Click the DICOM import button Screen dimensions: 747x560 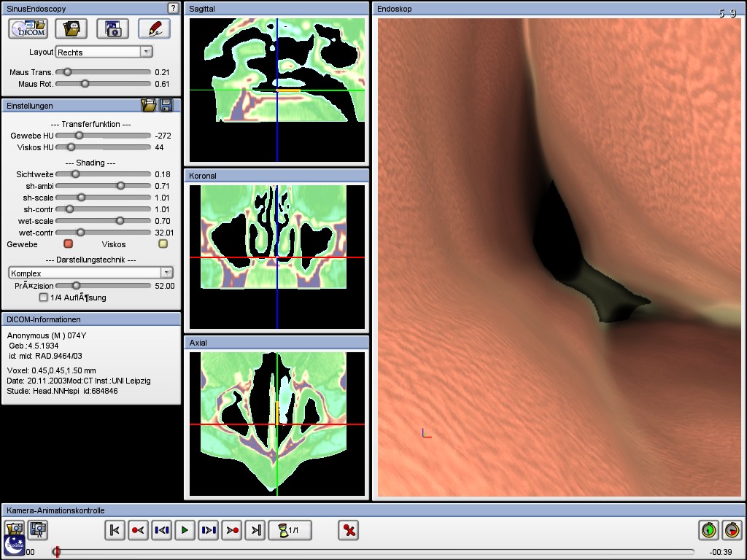pyautogui.click(x=28, y=28)
